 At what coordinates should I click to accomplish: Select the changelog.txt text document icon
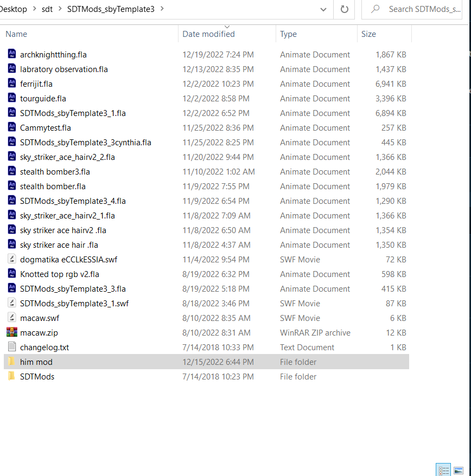pos(12,347)
